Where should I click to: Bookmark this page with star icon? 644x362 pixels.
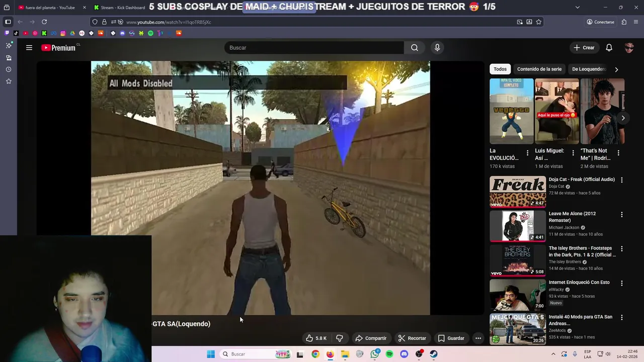[x=539, y=22]
